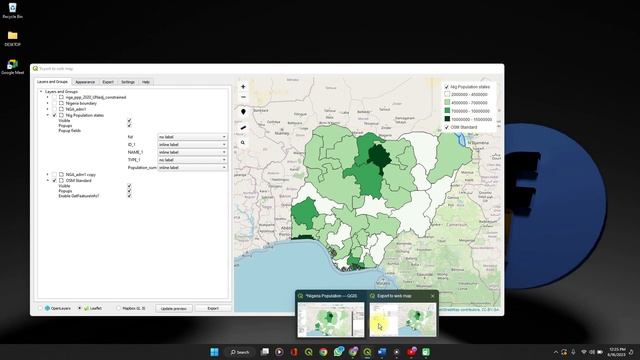
Task: Open WhatsApp from the taskbar
Action: [x=338, y=352]
